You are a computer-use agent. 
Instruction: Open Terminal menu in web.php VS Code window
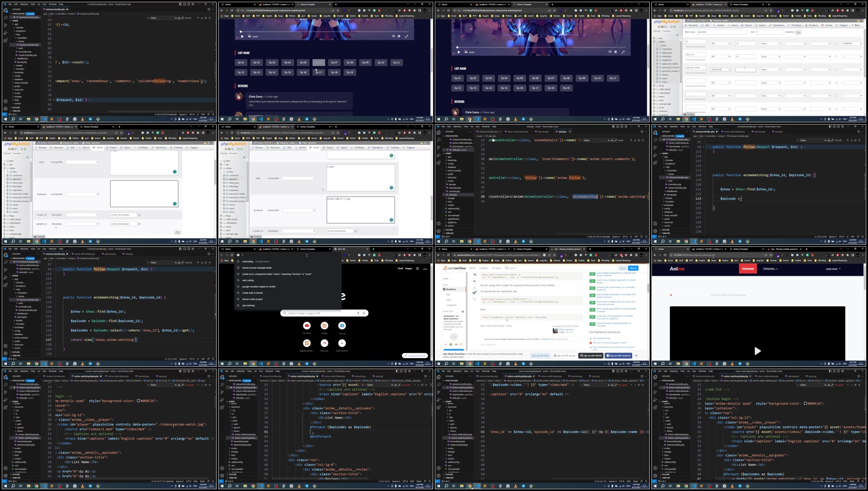click(x=485, y=127)
